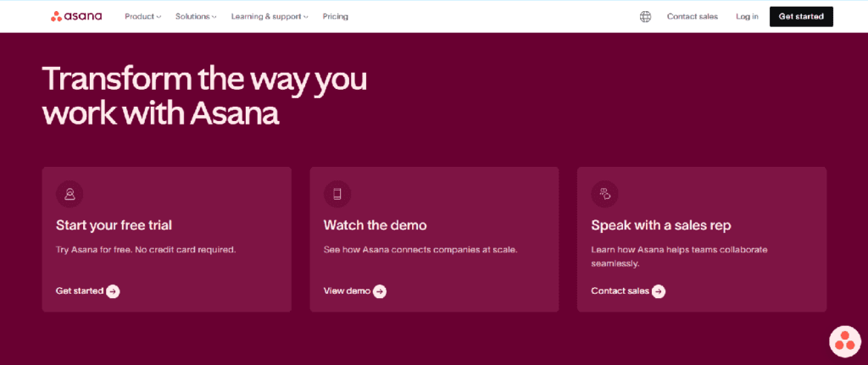Click the arrow circle beside Get started link
Viewport: 868px width, 365px height.
click(x=113, y=291)
